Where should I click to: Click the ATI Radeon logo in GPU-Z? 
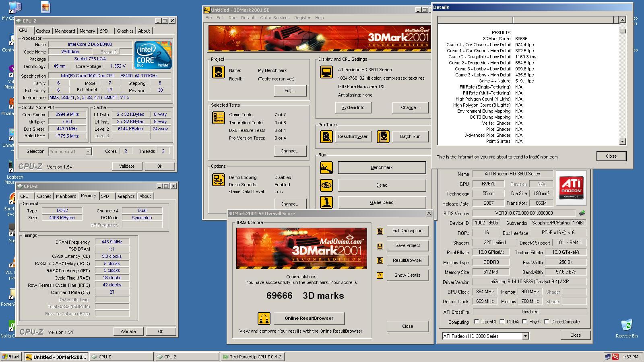[x=571, y=188]
